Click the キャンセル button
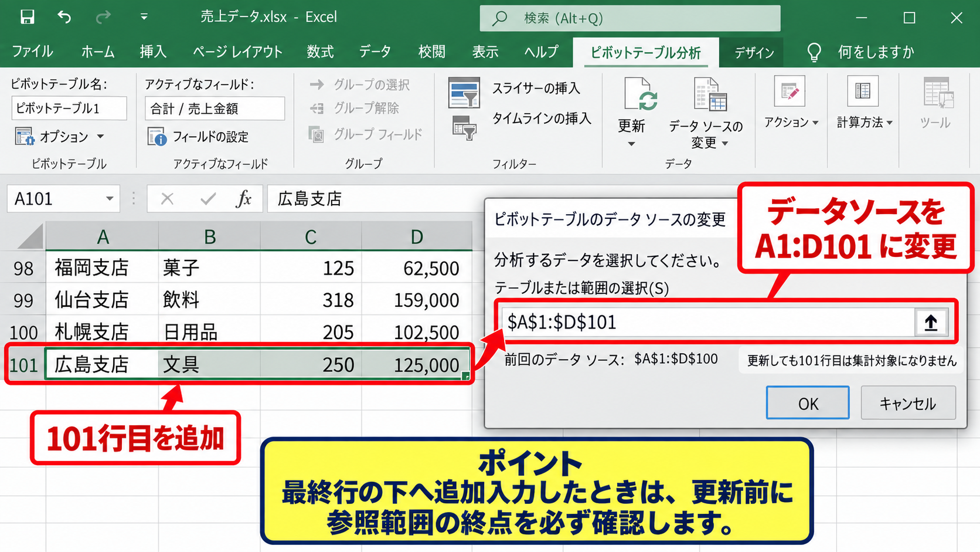This screenshot has width=980, height=552. (x=908, y=403)
